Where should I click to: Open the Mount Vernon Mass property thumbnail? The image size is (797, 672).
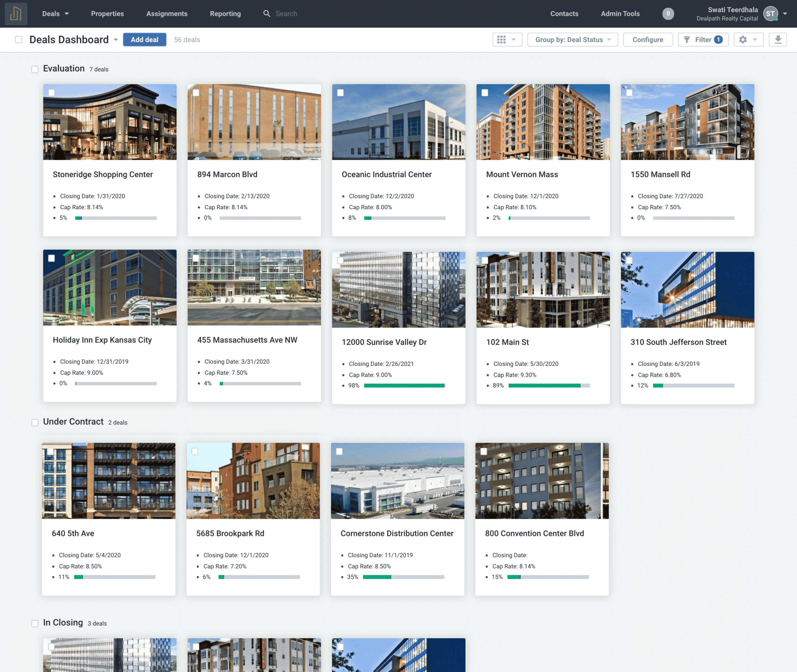(543, 122)
